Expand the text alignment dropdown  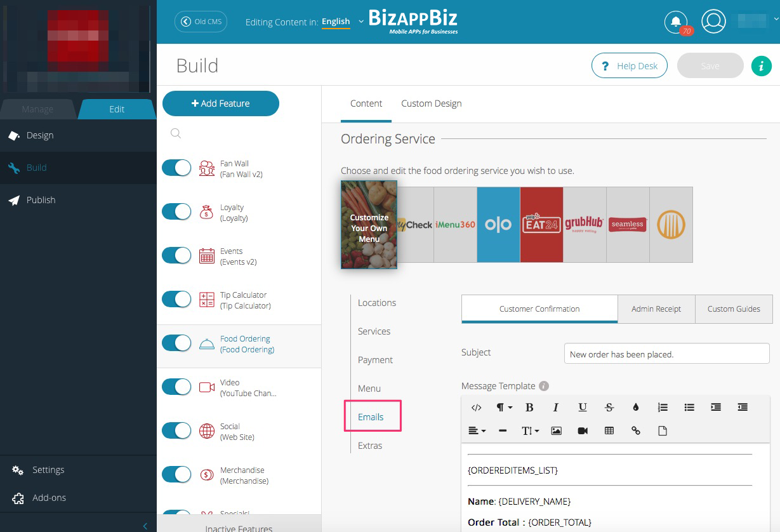coord(477,430)
